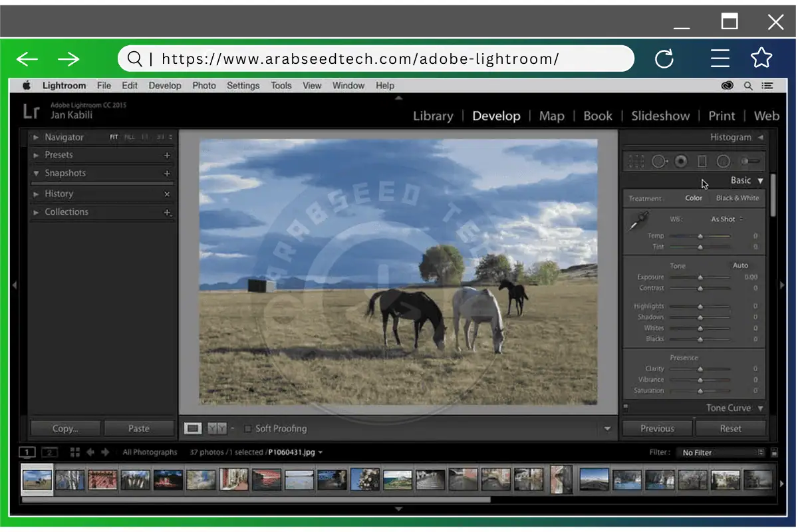The height and width of the screenshot is (532, 798).
Task: Click the Reset button
Action: tap(731, 428)
